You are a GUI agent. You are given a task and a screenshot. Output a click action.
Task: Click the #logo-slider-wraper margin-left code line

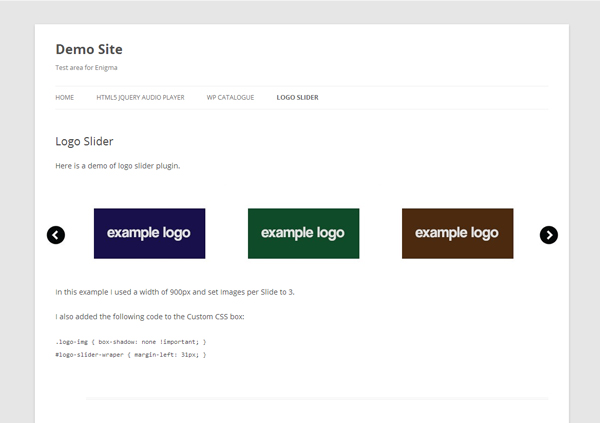131,354
